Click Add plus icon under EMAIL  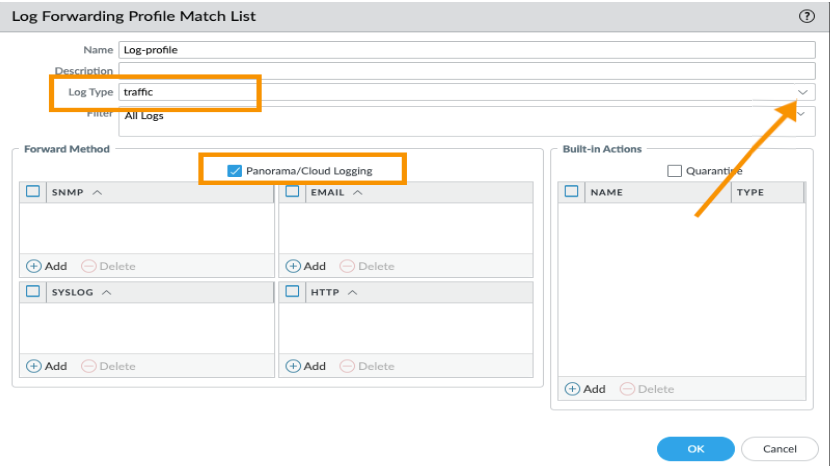tap(294, 266)
